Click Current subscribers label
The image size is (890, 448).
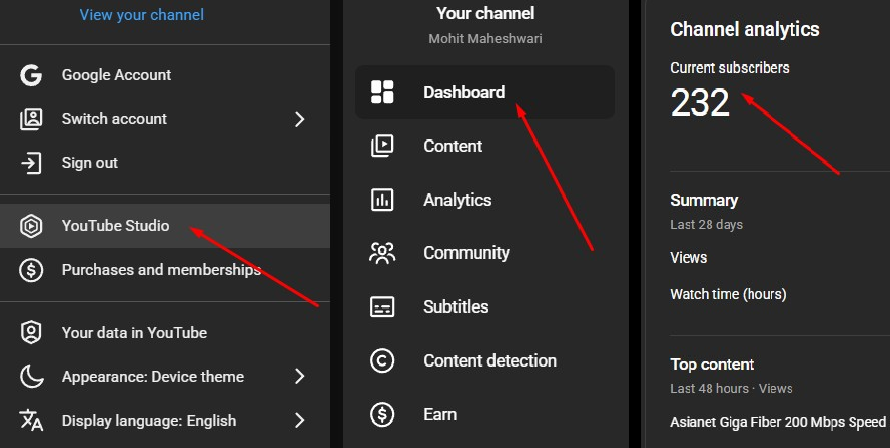click(x=730, y=68)
